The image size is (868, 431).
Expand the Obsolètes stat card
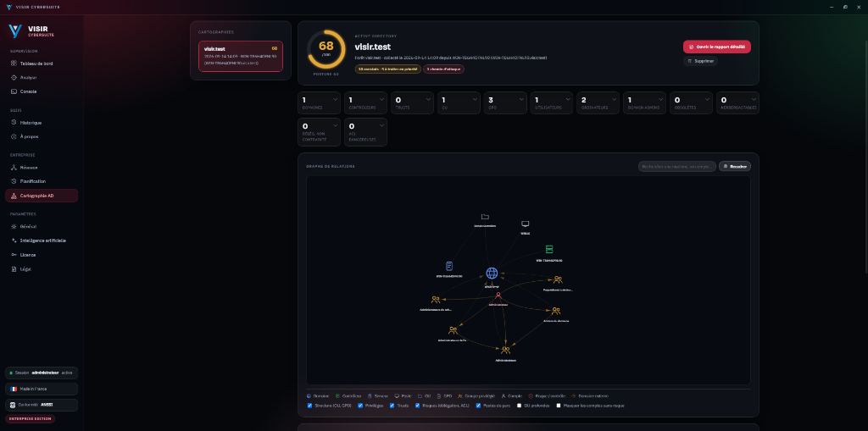[x=691, y=103]
